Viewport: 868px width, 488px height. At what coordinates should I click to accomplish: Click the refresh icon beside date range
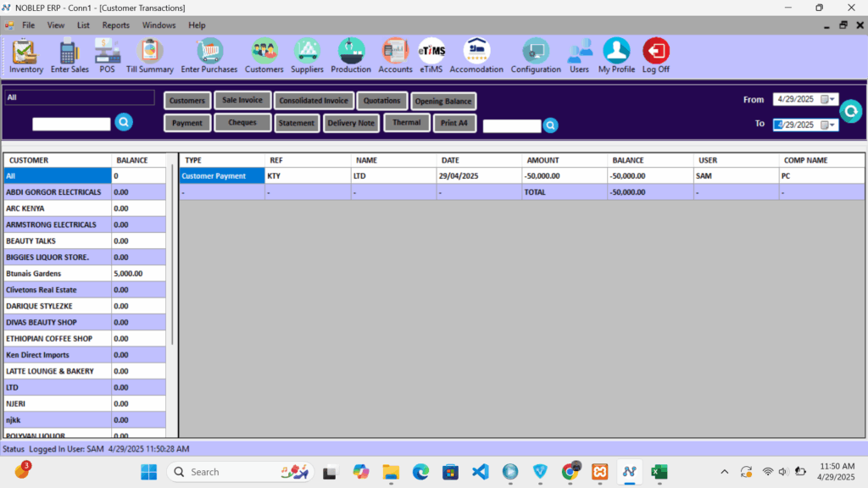pos(851,111)
